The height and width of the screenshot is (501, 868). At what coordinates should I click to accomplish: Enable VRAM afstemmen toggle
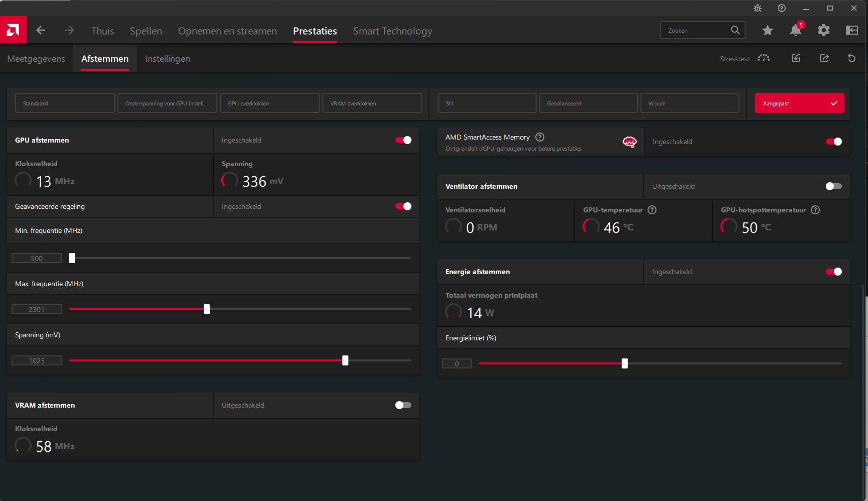pos(403,405)
